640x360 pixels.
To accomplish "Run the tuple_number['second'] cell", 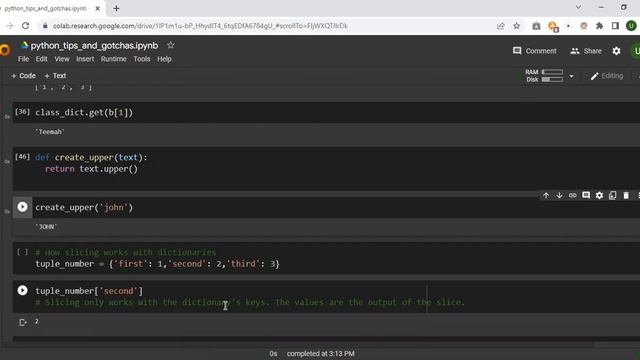I will (22, 290).
